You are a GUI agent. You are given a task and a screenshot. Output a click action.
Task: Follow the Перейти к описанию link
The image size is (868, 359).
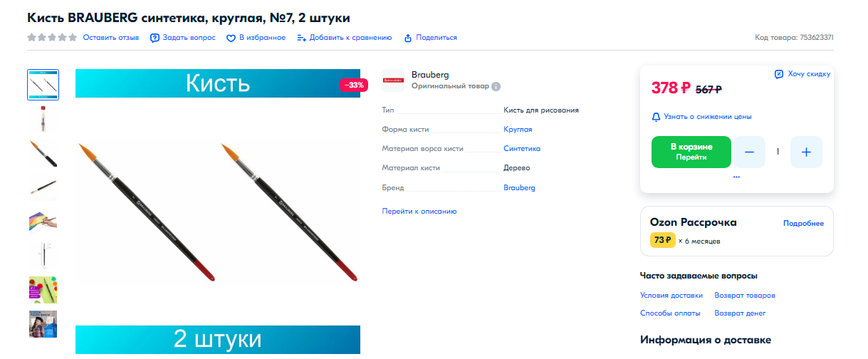(x=419, y=211)
